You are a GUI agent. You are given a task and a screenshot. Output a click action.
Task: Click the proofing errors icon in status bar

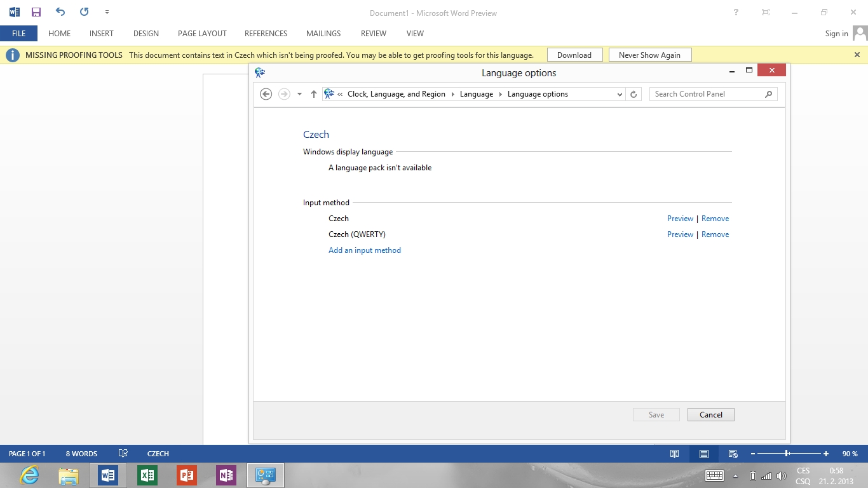123,454
